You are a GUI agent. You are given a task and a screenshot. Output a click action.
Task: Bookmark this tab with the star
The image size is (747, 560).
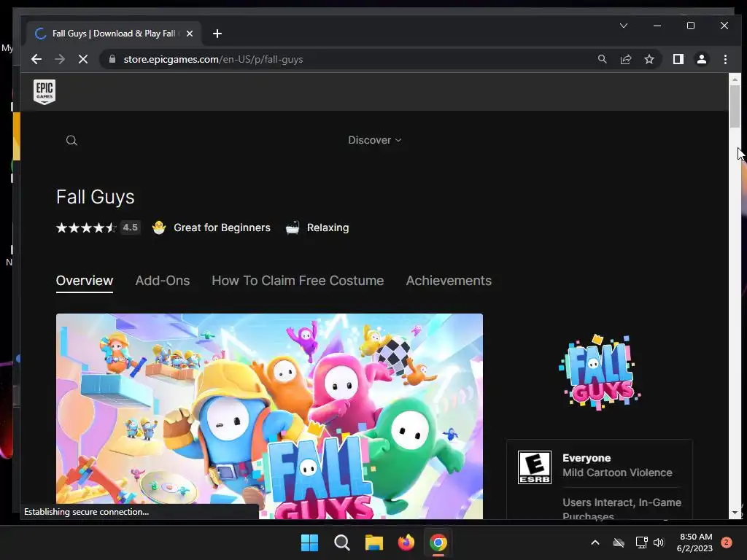point(649,59)
